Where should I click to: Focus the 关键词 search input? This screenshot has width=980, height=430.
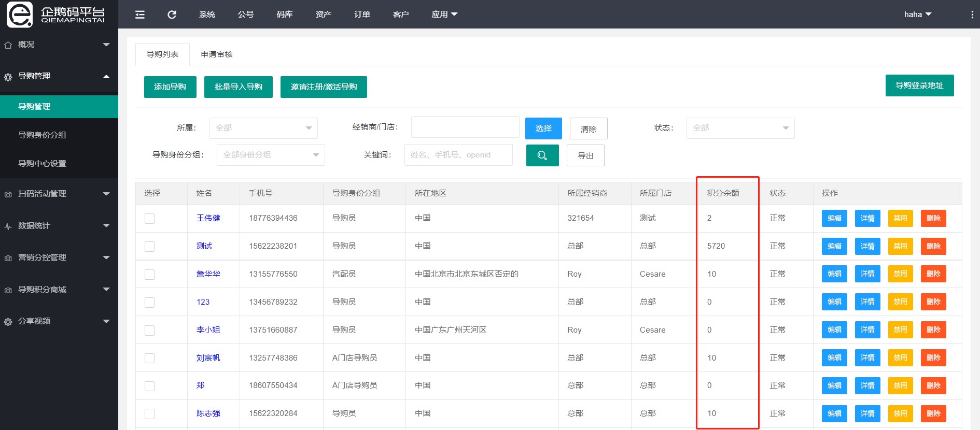pos(458,155)
